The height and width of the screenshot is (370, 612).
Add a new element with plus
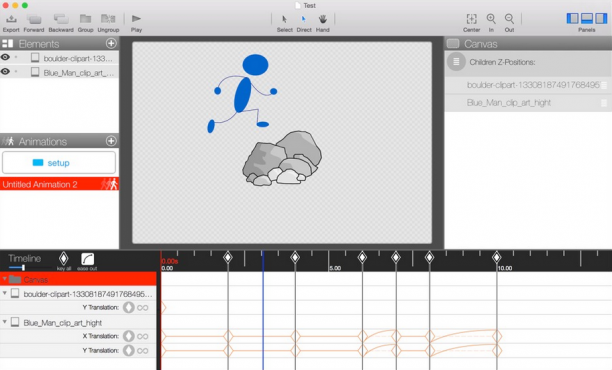[111, 43]
